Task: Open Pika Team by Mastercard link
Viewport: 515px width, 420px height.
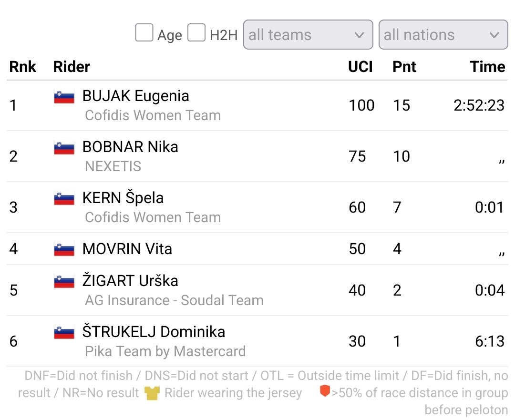Action: coord(165,351)
